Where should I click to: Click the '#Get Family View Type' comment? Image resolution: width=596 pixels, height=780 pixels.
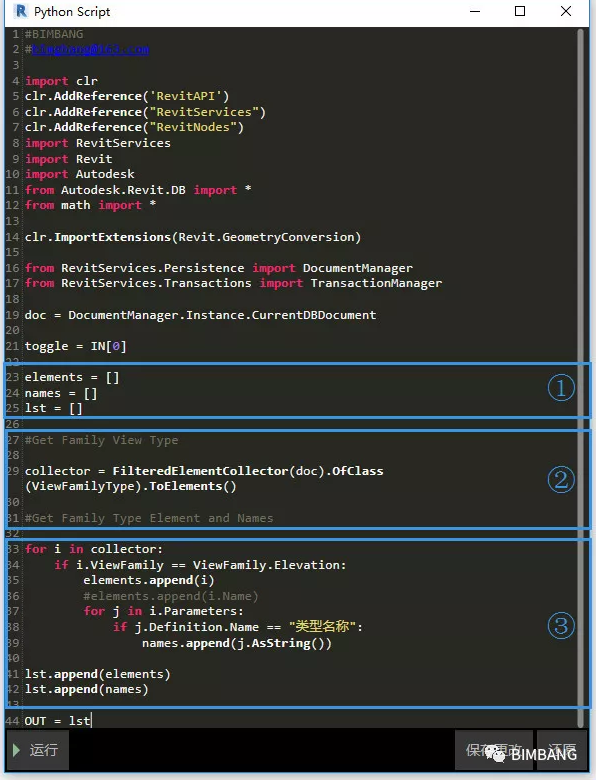[101, 440]
